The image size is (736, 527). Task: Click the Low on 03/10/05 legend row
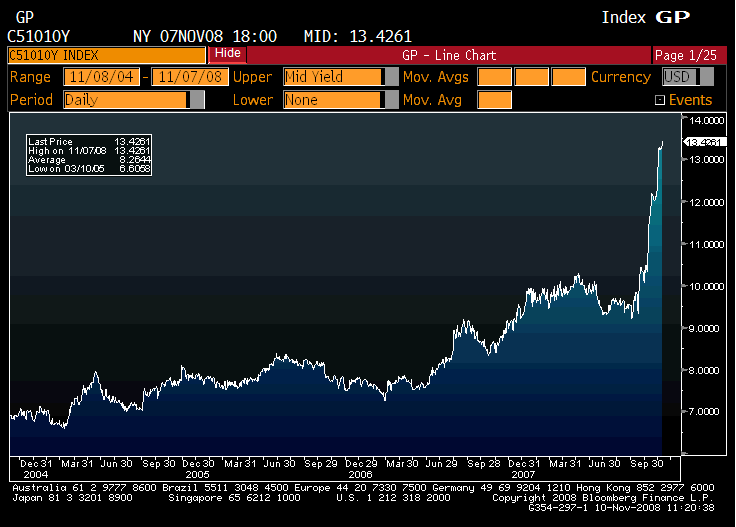(89, 169)
